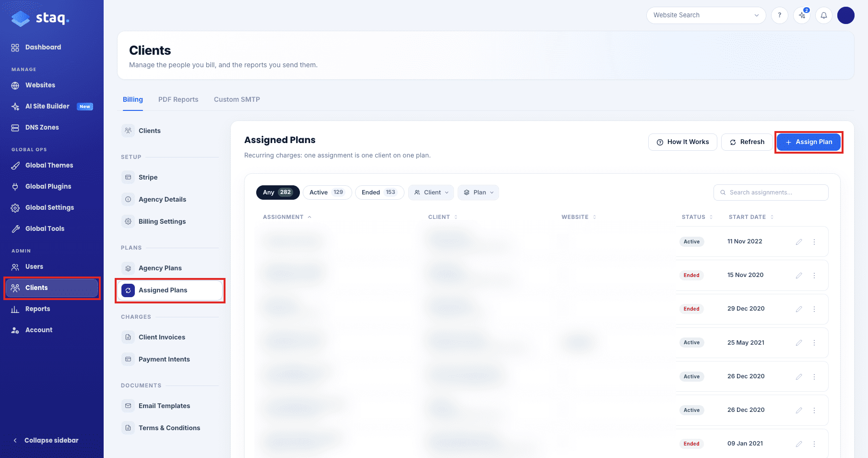The height and width of the screenshot is (458, 868).
Task: Collapse the sidebar
Action: pyautogui.click(x=46, y=440)
